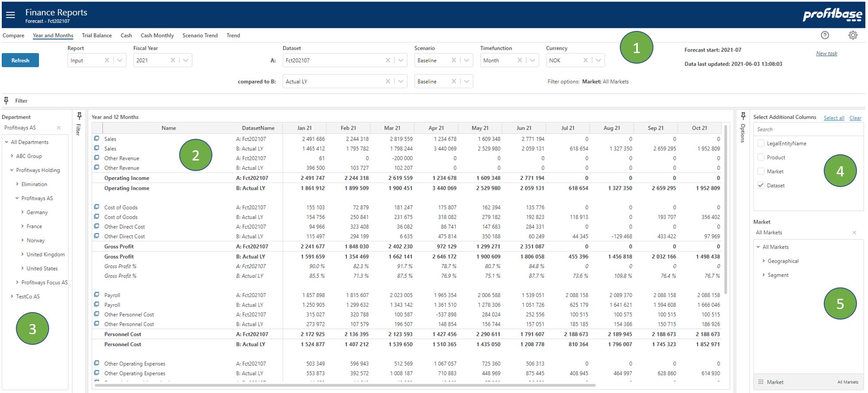Click the Clear columns link
Viewport: 868px width, 393px height.
855,118
